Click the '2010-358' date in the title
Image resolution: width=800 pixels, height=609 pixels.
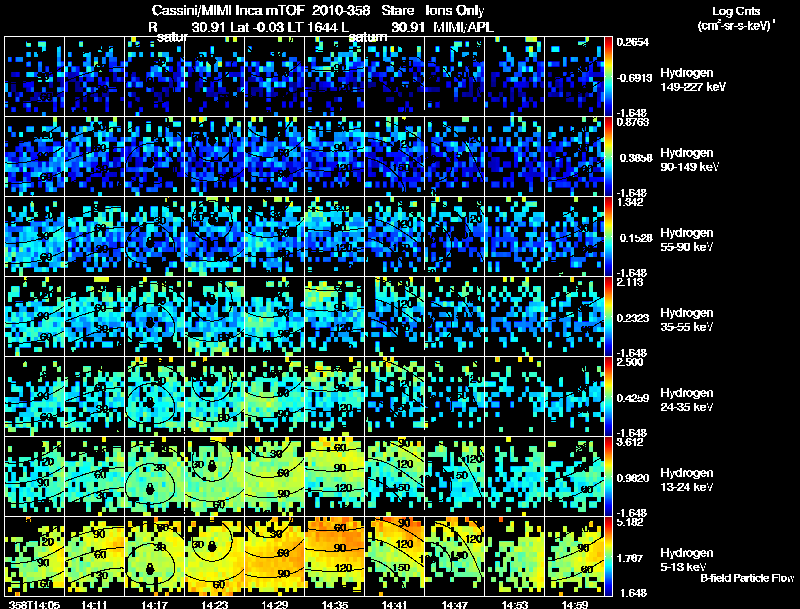coord(341,10)
